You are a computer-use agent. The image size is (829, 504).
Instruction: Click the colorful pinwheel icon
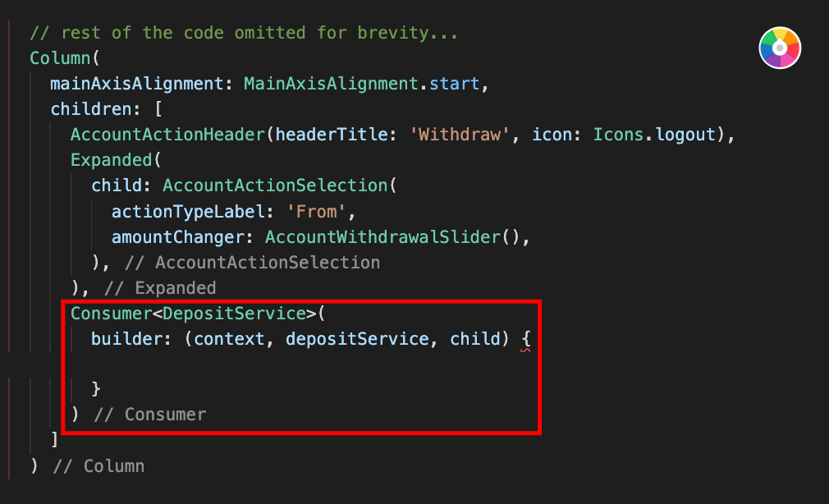pyautogui.click(x=780, y=48)
